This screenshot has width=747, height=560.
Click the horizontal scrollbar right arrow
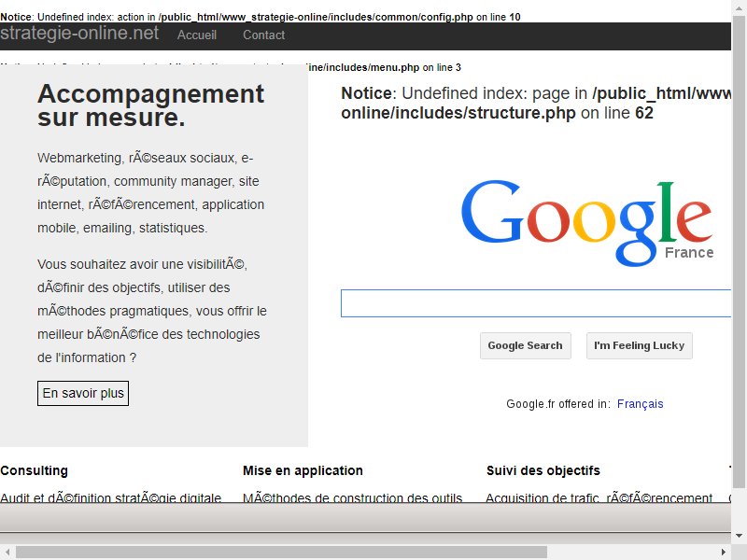pos(724,552)
